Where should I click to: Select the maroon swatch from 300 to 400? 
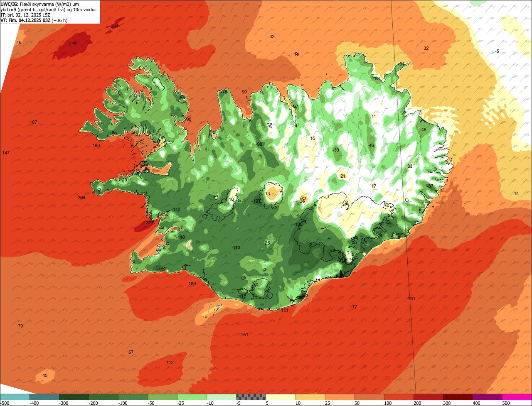(458, 397)
